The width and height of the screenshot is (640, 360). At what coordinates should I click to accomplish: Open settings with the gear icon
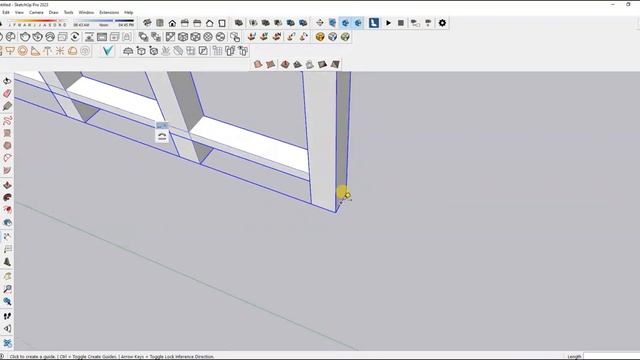click(x=442, y=23)
